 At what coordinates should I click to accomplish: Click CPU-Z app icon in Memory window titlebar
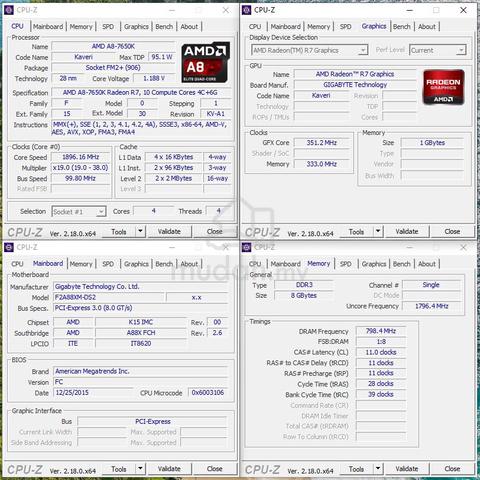point(246,247)
